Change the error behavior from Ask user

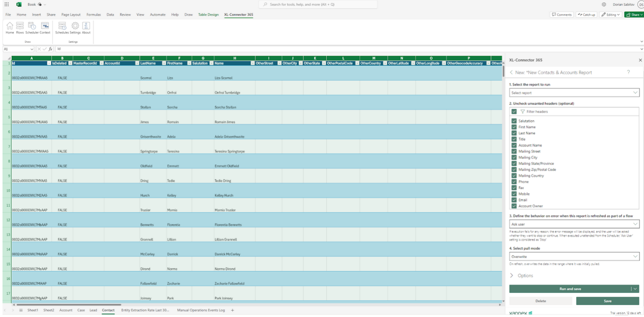574,224
